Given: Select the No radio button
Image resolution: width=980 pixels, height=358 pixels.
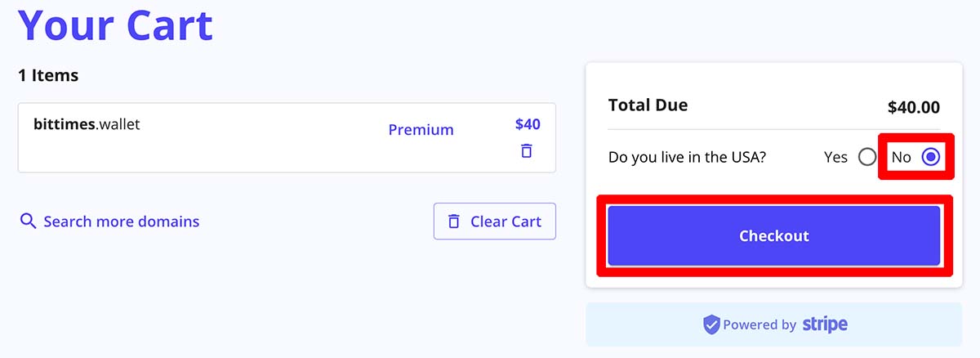Looking at the screenshot, I should (931, 157).
